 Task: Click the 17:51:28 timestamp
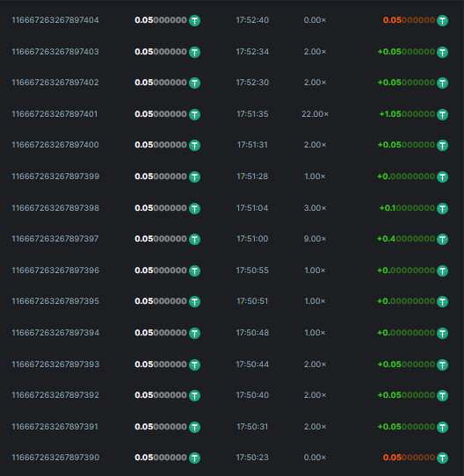coord(252,177)
